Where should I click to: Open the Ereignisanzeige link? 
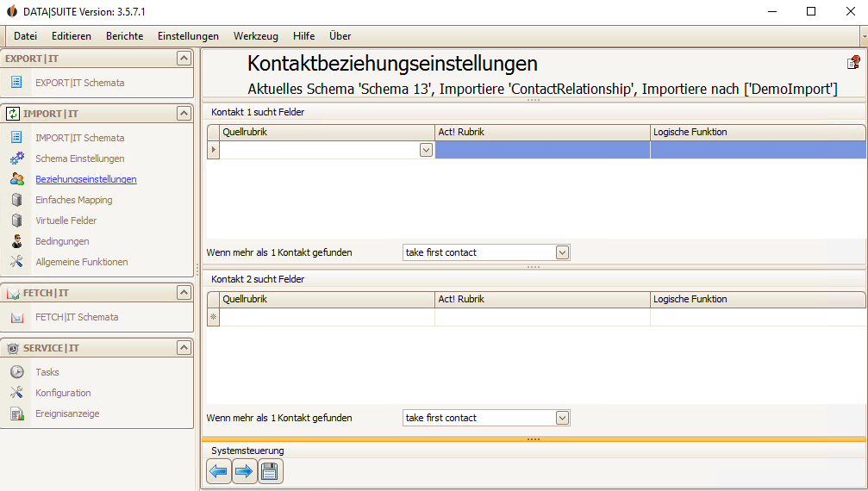click(67, 413)
